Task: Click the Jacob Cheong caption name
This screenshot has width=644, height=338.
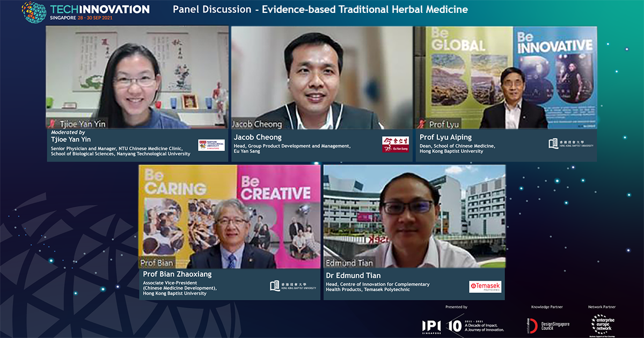Action: click(258, 137)
